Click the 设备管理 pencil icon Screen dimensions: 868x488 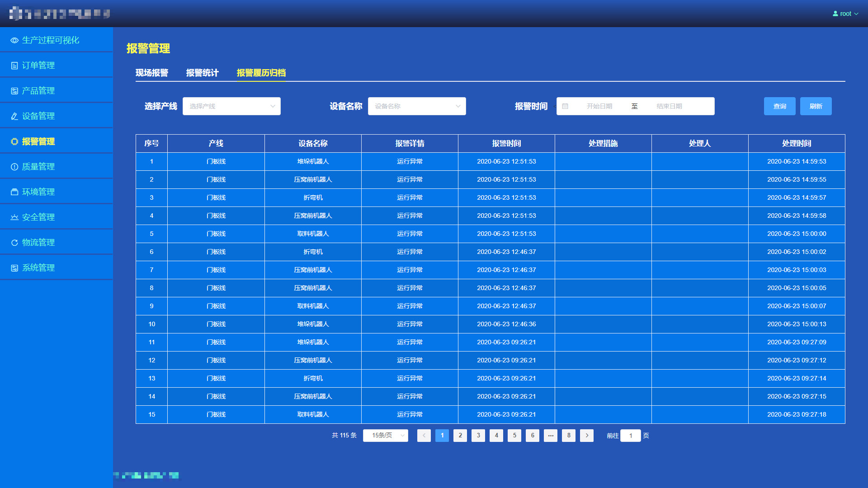click(14, 116)
